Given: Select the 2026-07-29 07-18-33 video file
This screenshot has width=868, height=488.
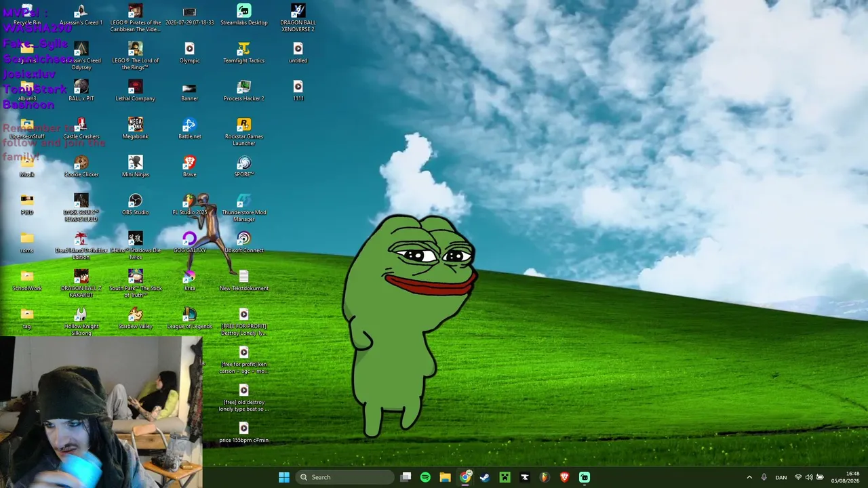Looking at the screenshot, I should [189, 16].
